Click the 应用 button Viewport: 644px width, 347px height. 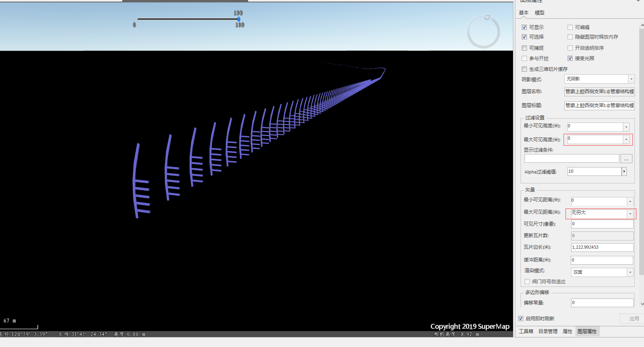631,319
